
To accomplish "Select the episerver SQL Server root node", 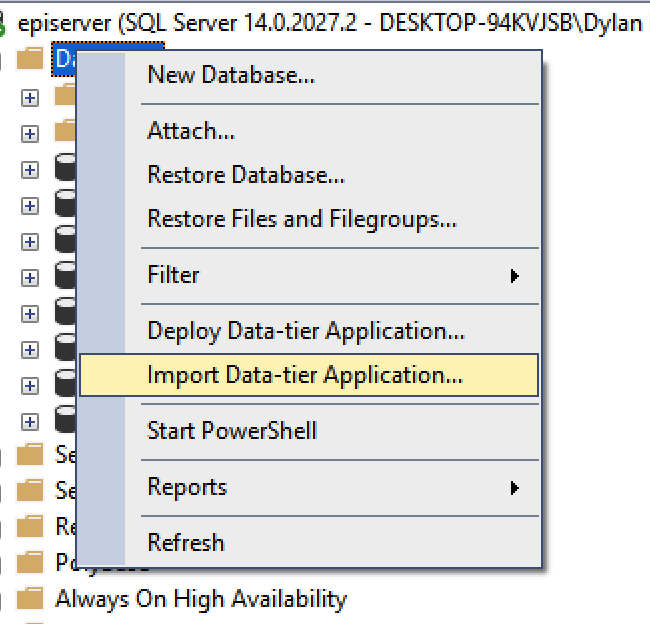I will [330, 23].
